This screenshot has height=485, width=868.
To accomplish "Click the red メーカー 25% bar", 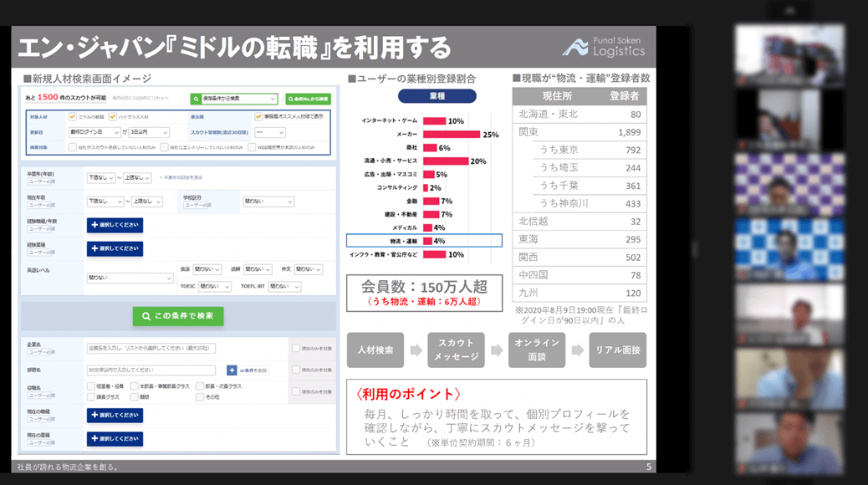I will 451,135.
